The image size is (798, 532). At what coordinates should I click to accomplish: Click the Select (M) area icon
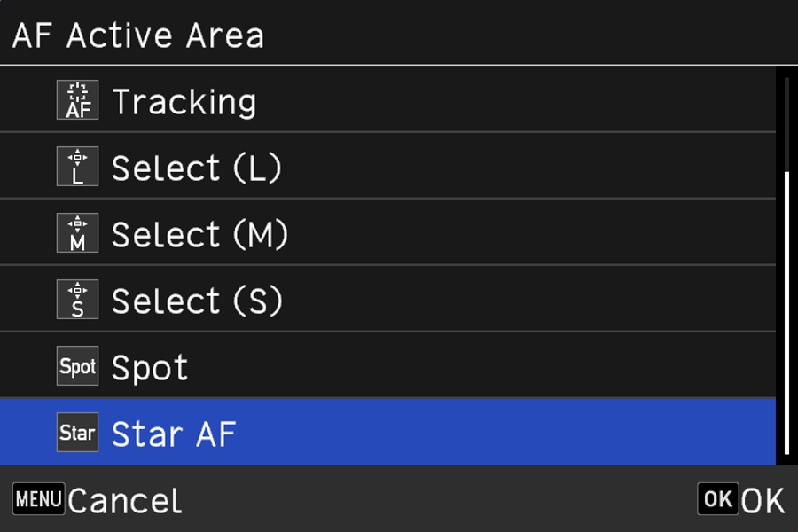77,234
